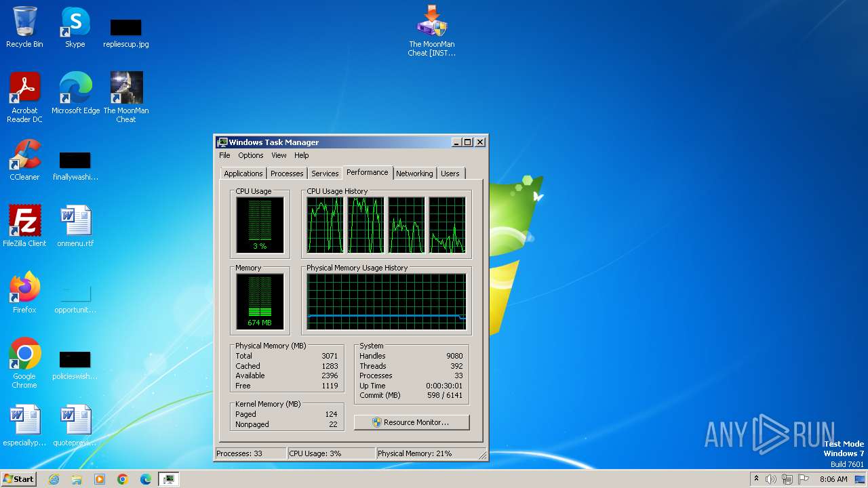868x488 pixels.
Task: Click the Up Time value 0:00:30:01
Action: (x=444, y=386)
